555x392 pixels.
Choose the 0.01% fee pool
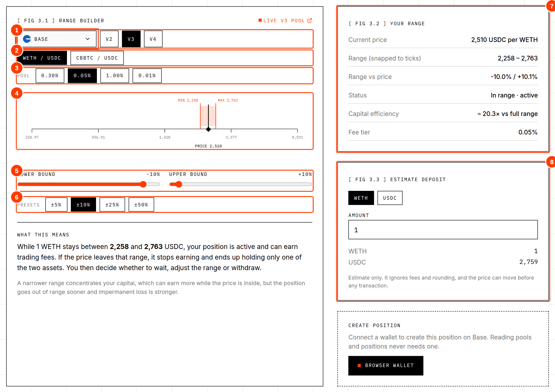coord(147,76)
